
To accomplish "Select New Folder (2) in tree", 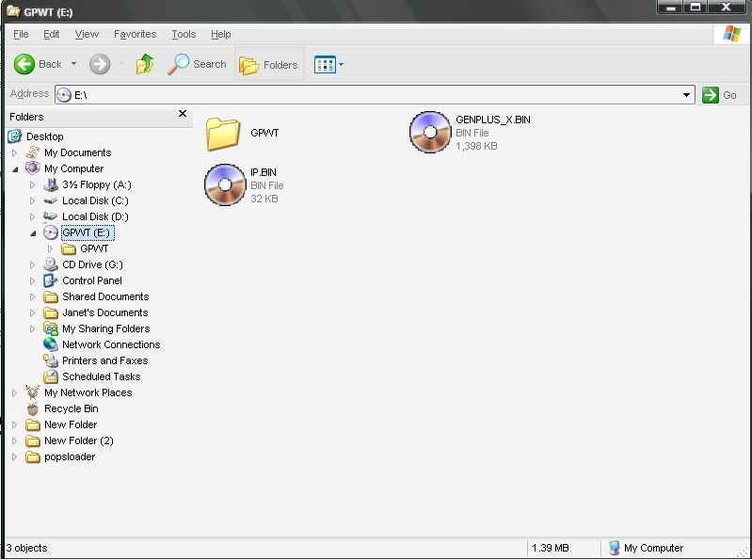I will tap(79, 440).
